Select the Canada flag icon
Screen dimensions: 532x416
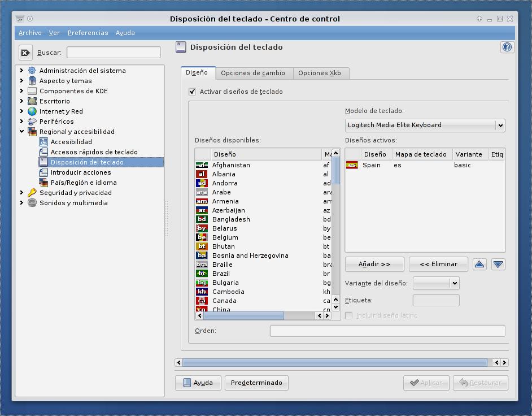[x=202, y=301]
